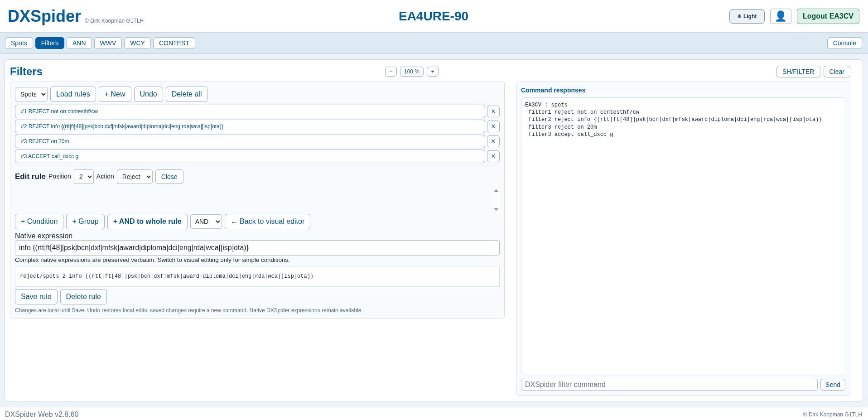Open the Spots filter type dropdown
Screen dimensions: 868x420
(x=31, y=94)
